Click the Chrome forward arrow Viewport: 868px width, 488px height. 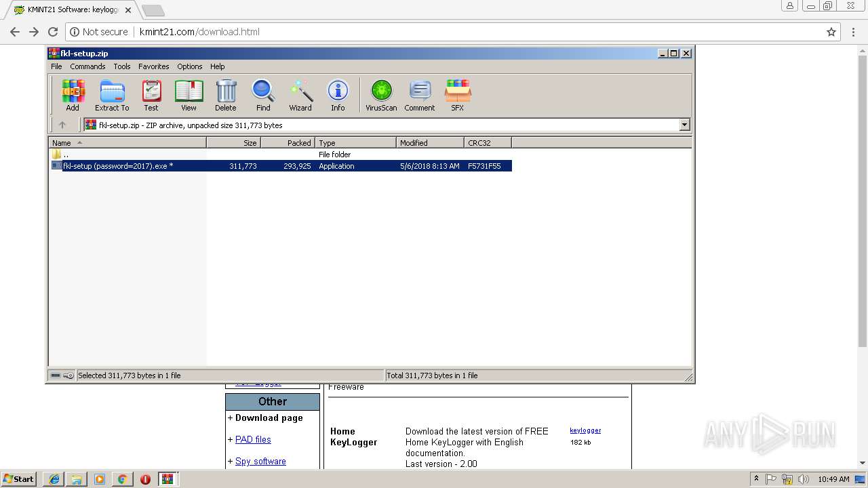click(34, 32)
